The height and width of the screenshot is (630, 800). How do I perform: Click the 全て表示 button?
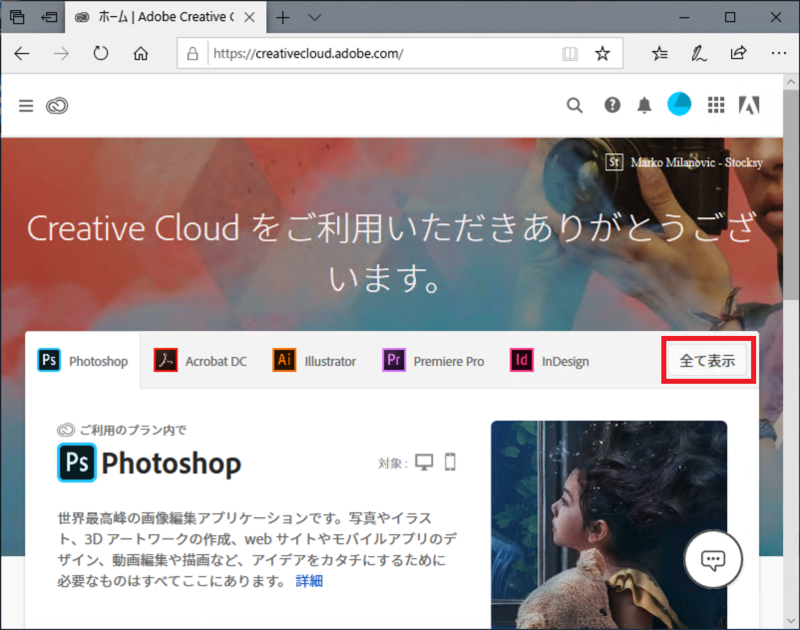(708, 361)
